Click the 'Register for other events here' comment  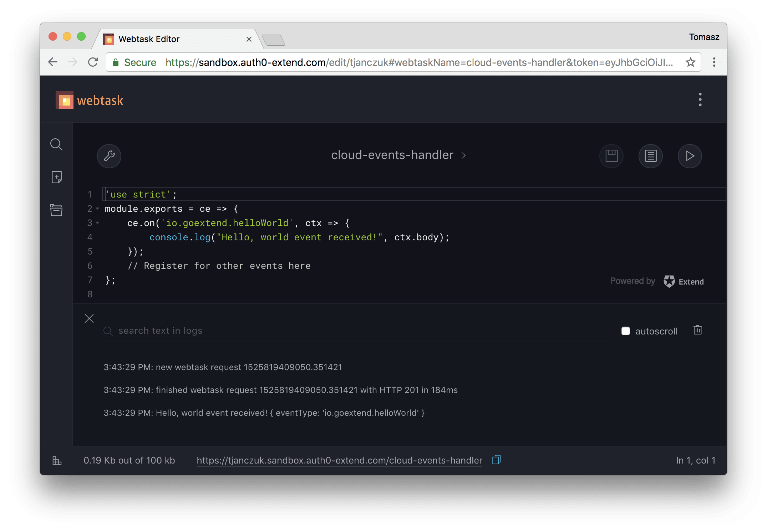(x=219, y=266)
